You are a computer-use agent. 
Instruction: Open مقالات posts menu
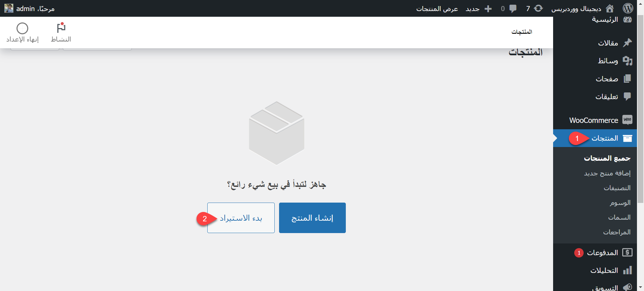(x=608, y=43)
